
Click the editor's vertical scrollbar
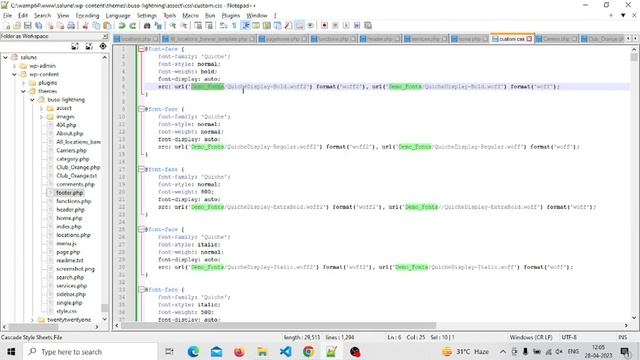click(633, 183)
